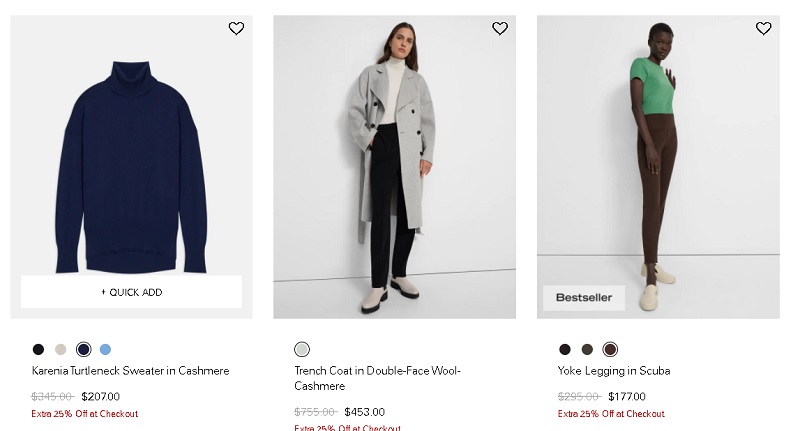Click the brown legging model photo

click(x=658, y=167)
